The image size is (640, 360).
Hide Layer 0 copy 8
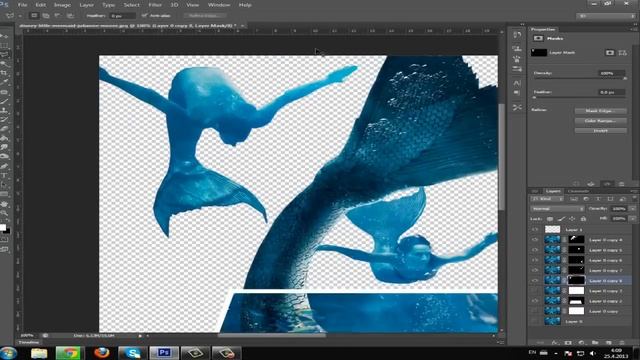[x=535, y=280]
